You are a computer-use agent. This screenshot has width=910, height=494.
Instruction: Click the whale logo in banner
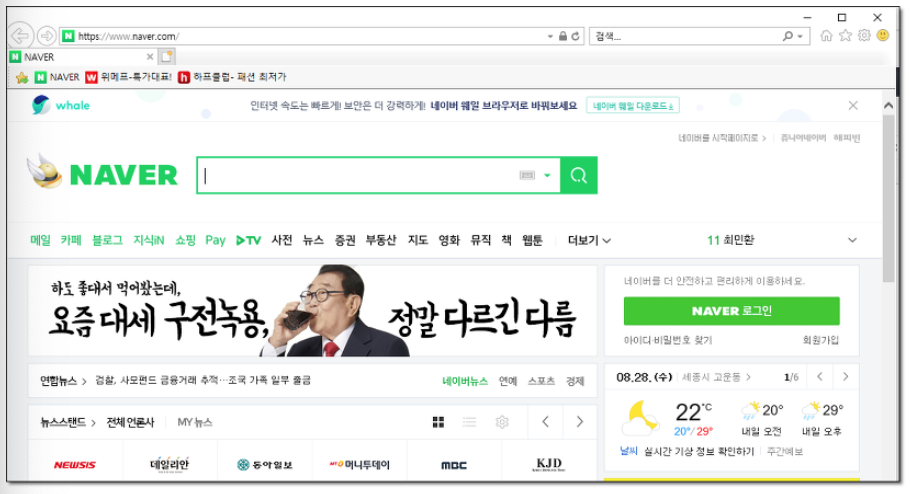(61, 105)
